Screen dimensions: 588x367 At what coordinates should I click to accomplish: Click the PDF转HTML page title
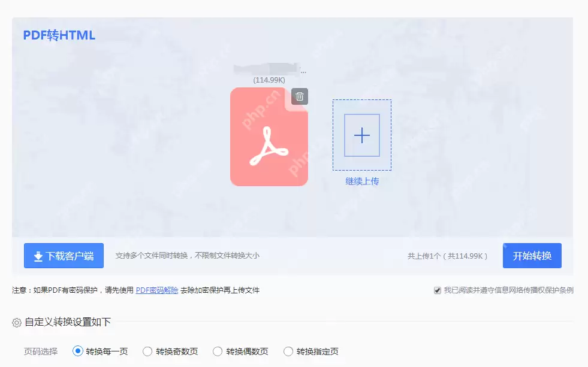pyautogui.click(x=58, y=35)
